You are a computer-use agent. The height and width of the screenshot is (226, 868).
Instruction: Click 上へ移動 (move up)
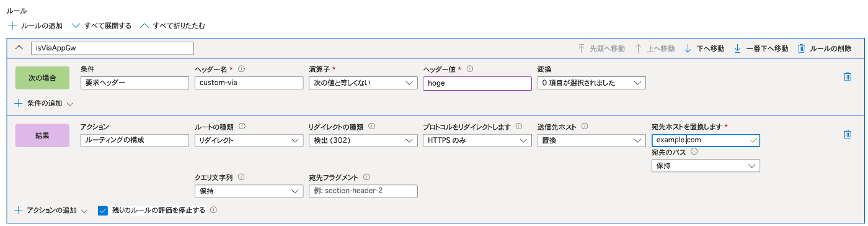pos(654,48)
